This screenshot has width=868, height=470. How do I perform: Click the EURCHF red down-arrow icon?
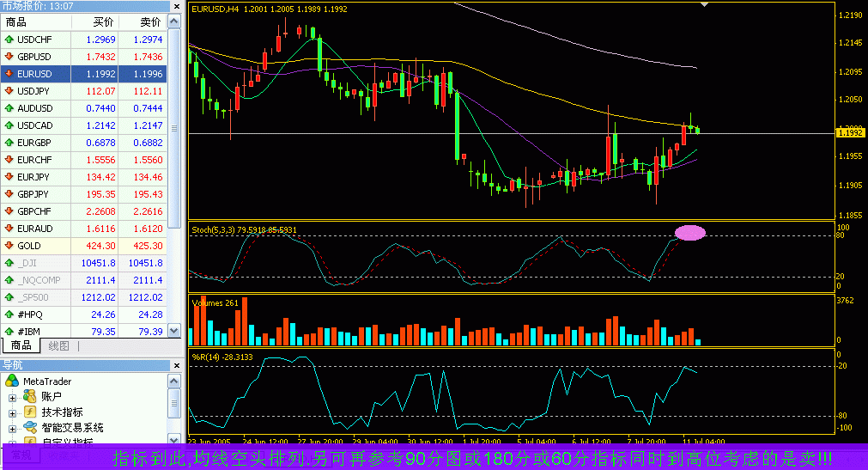pos(9,160)
